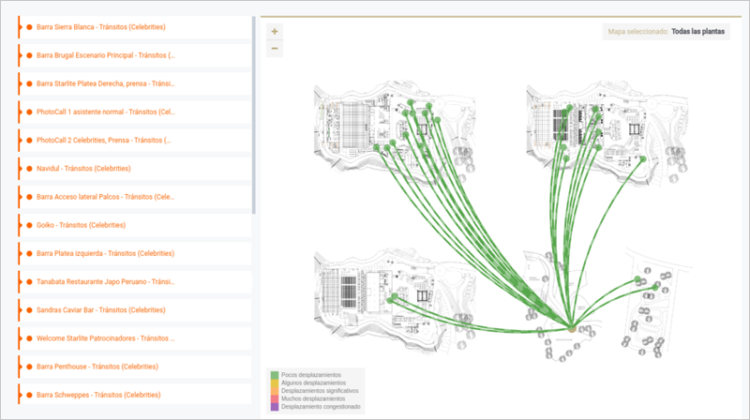
Task: Choose Barra Platea Izquierda transit entry
Action: coord(105,254)
